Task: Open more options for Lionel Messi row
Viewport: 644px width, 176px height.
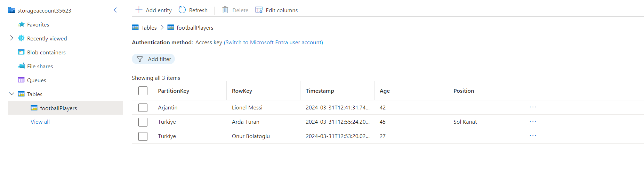Action: (x=533, y=107)
